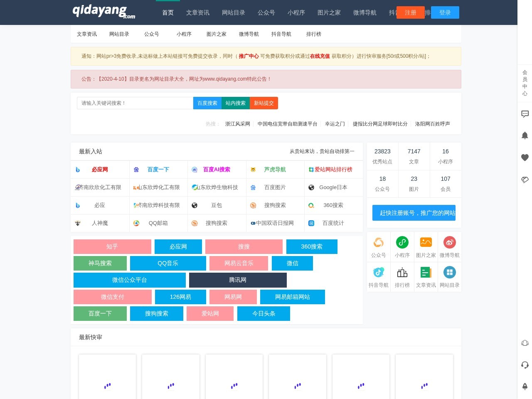Screen dimensions: 532x399
Task: Click the rocket back-to-top icon
Action: (x=525, y=387)
